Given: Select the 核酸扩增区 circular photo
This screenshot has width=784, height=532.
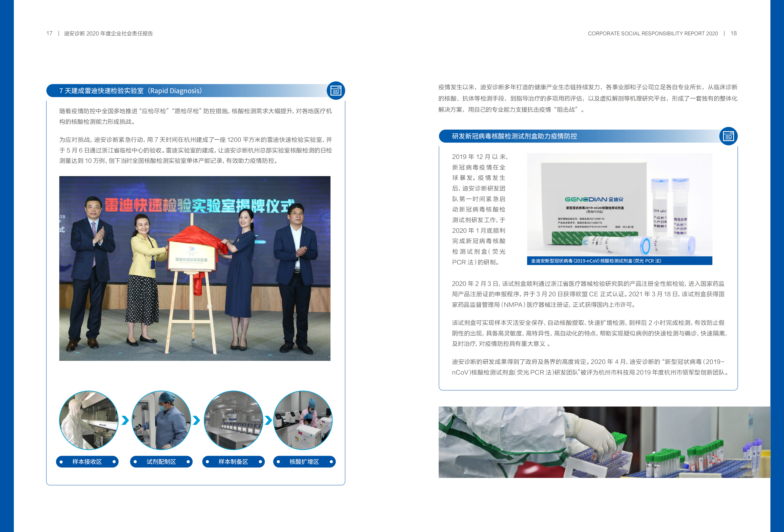Looking at the screenshot, I should click(x=303, y=420).
